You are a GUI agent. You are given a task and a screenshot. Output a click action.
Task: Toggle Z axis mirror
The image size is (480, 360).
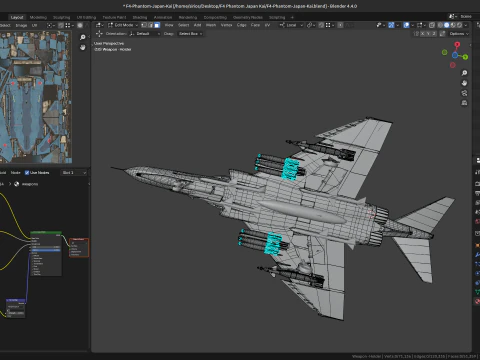[434, 34]
